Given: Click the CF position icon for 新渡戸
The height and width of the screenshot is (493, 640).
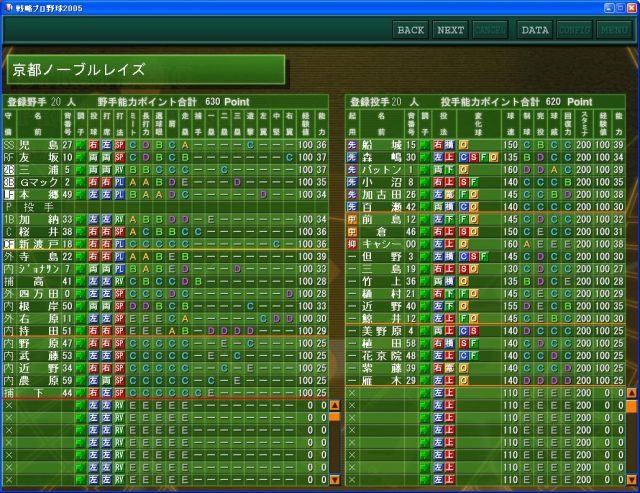Looking at the screenshot, I should 9,244.
